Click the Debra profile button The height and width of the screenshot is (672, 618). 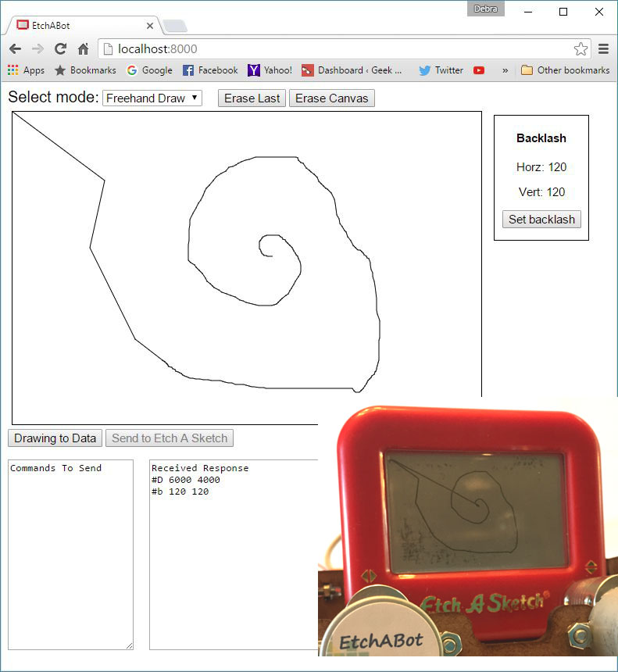click(486, 9)
